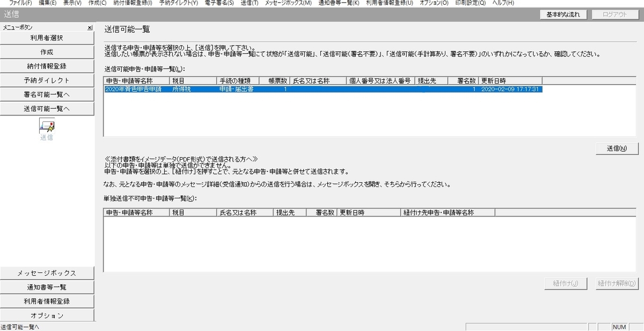The image size is (644, 331).
Task: Open 利用者情報登録 from sidebar bottom
Action: 47,301
